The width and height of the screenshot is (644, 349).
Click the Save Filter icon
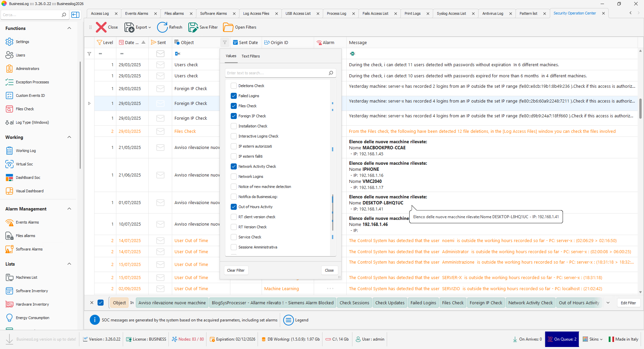[193, 27]
